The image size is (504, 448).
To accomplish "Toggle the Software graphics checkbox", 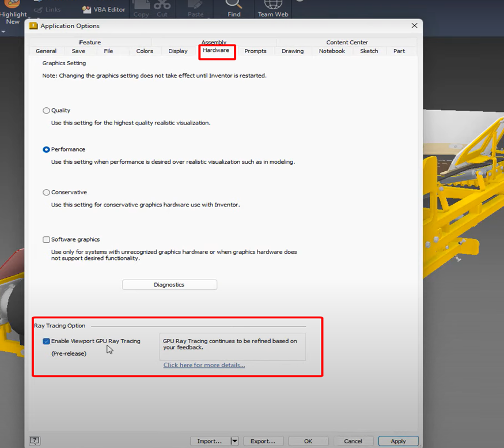I will point(46,239).
